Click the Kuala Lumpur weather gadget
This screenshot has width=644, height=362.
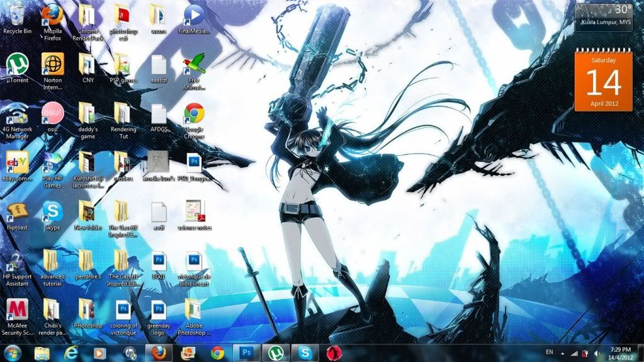click(603, 17)
